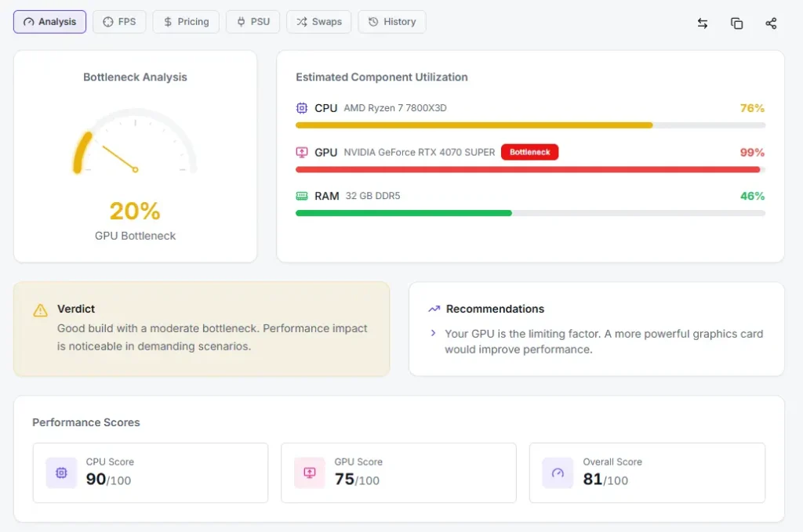The width and height of the screenshot is (803, 532).
Task: Click the RAM memory icon in utilization list
Action: pyautogui.click(x=302, y=196)
